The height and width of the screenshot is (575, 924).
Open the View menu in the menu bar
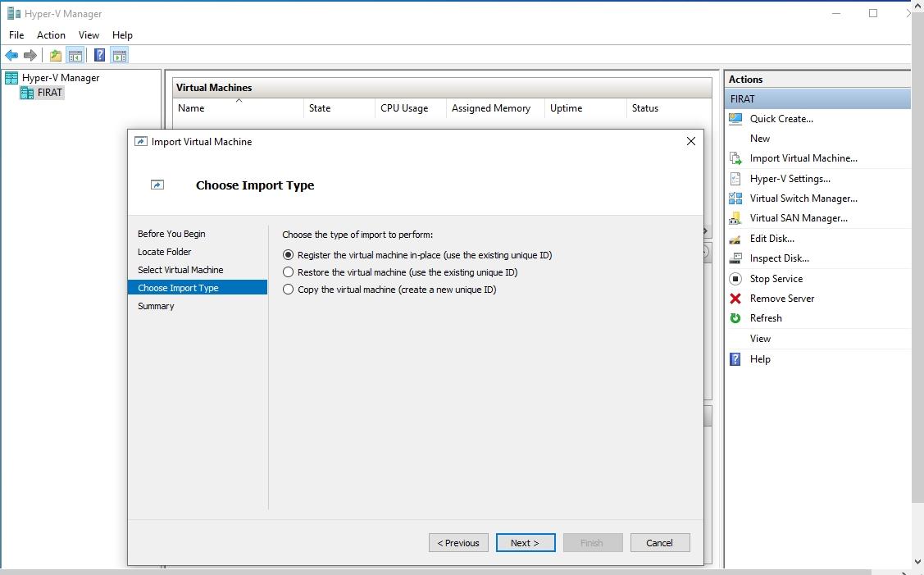[x=89, y=34]
